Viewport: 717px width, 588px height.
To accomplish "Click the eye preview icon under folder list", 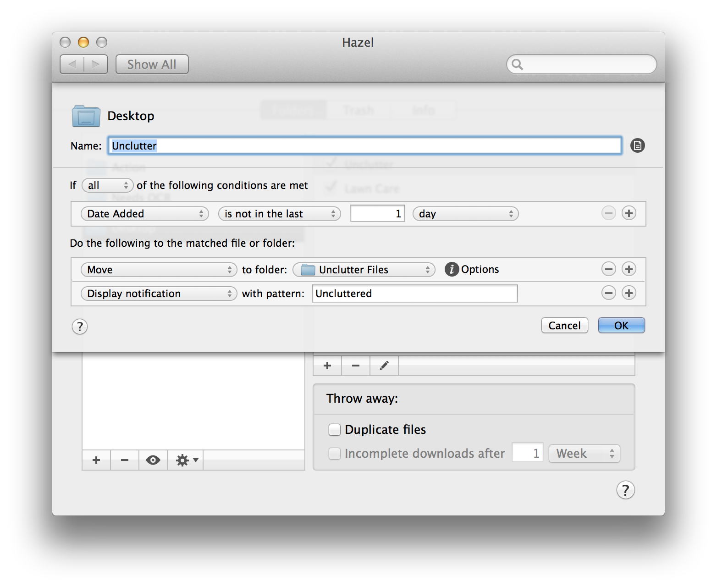I will (x=153, y=460).
